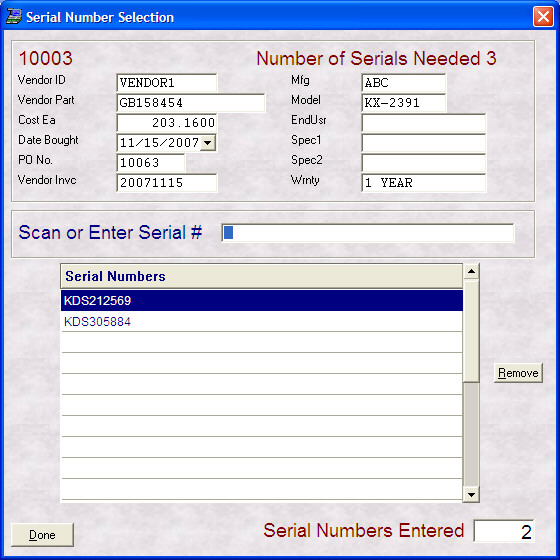The width and height of the screenshot is (560, 560).
Task: Select serial number KDS212569
Action: (262, 300)
